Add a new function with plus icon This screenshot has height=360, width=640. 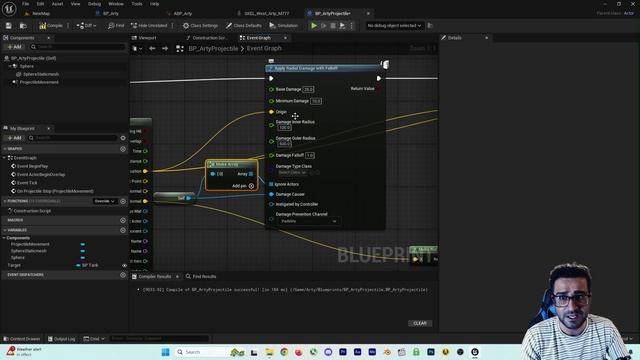pos(123,201)
